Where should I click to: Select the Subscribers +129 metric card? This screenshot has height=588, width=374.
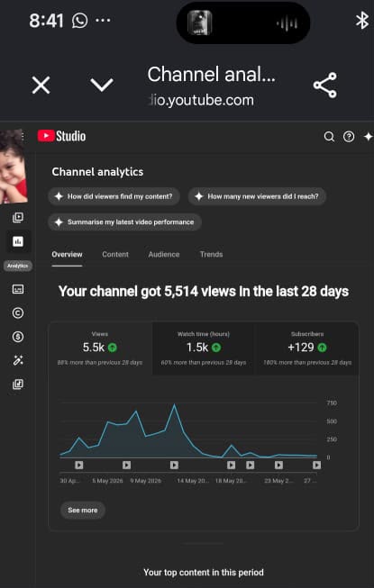(306, 348)
